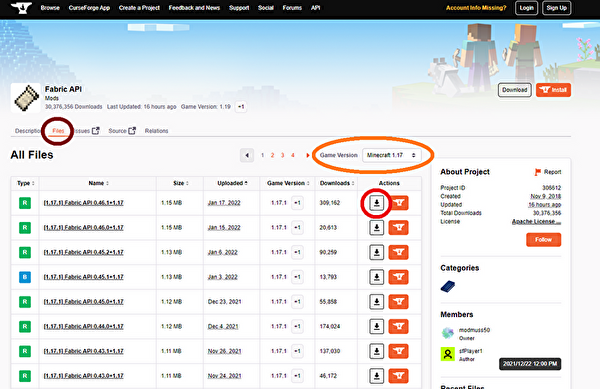This screenshot has width=600, height=389.
Task: Click the CurseForge anvil logo
Action: [21, 8]
